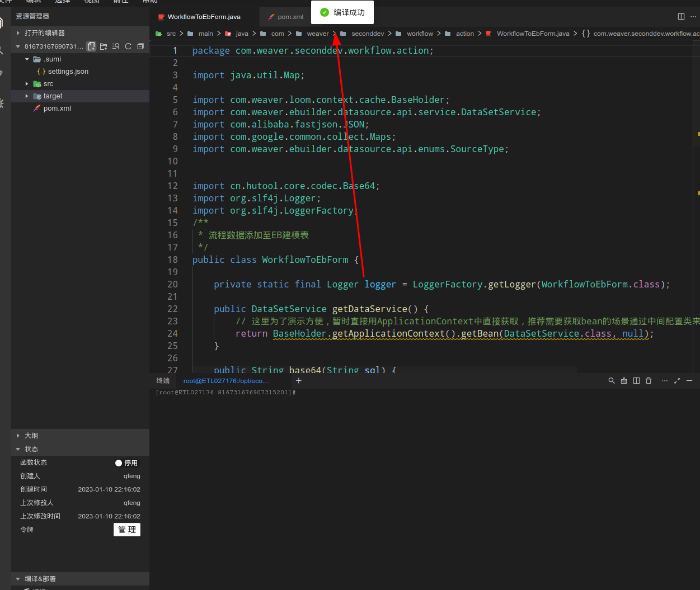Click main in the breadcrumb path

206,34
